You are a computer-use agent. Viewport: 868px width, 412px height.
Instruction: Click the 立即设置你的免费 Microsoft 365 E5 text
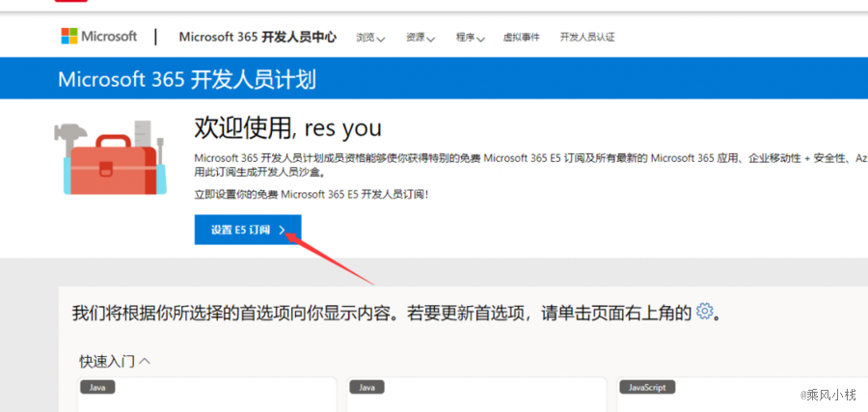click(x=312, y=194)
